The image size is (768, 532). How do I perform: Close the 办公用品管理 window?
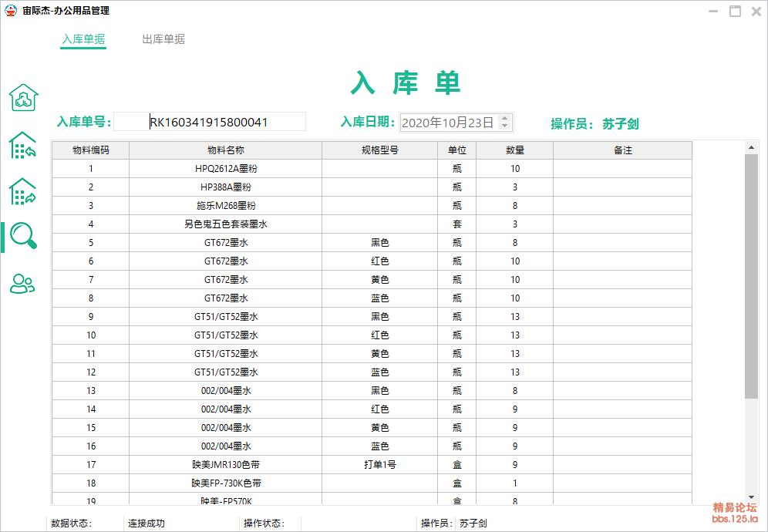(x=756, y=11)
